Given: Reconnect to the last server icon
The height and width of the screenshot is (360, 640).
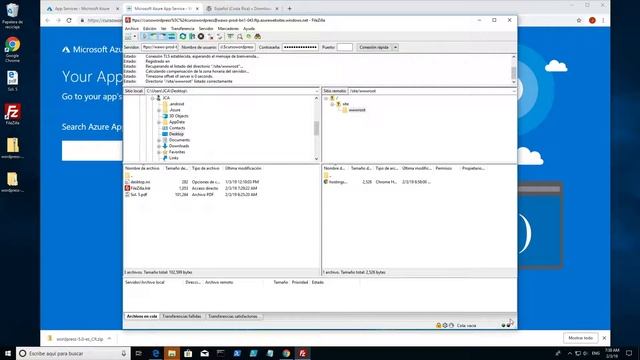Looking at the screenshot, I should [220, 37].
